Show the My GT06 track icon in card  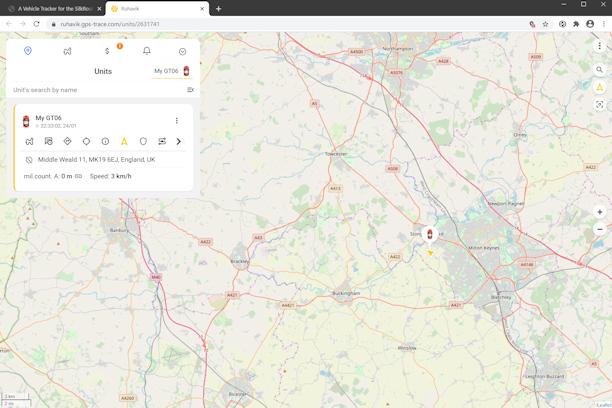pos(29,141)
